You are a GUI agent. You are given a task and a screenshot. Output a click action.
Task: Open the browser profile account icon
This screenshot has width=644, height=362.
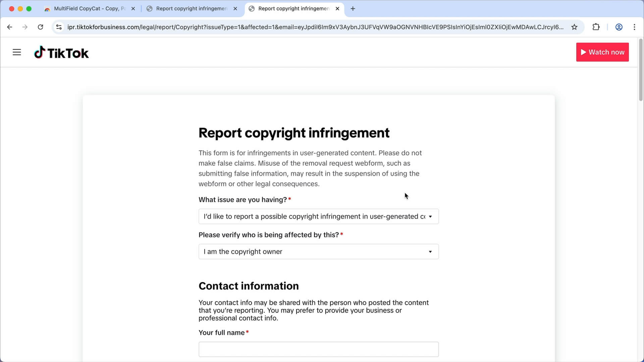coord(619,27)
